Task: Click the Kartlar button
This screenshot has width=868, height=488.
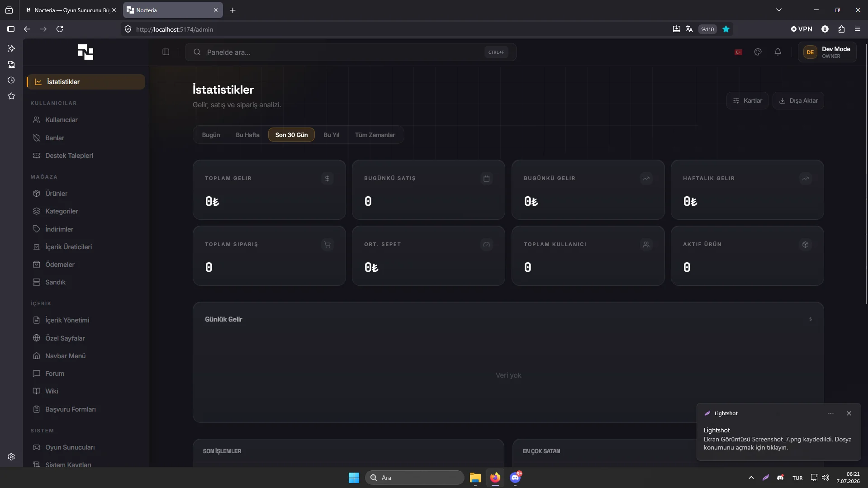Action: [747, 100]
